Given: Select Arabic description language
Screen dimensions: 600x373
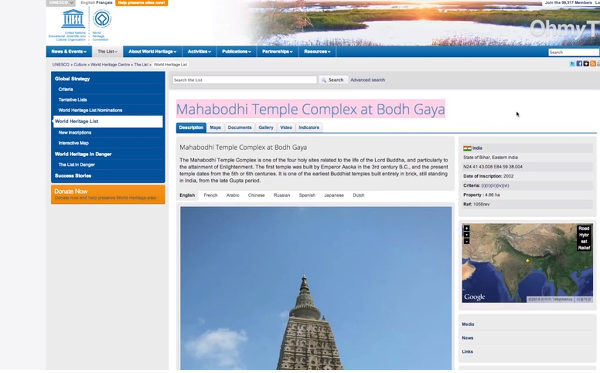Looking at the screenshot, I should [x=233, y=195].
